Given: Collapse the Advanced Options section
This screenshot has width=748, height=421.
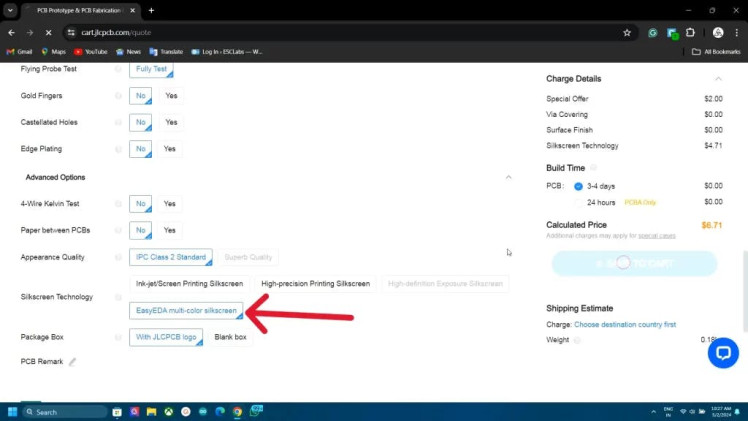Looking at the screenshot, I should (509, 177).
